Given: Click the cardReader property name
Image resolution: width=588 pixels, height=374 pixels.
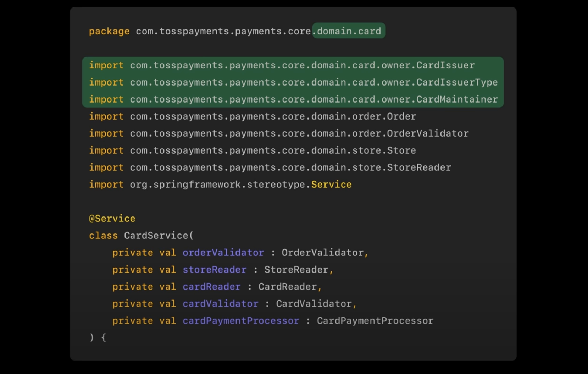Looking at the screenshot, I should coord(211,287).
